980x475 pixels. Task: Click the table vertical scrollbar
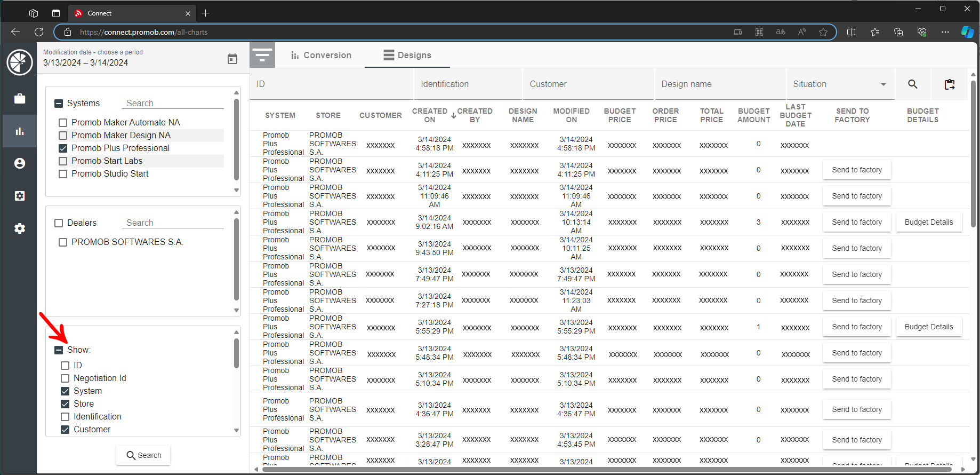[x=973, y=154]
